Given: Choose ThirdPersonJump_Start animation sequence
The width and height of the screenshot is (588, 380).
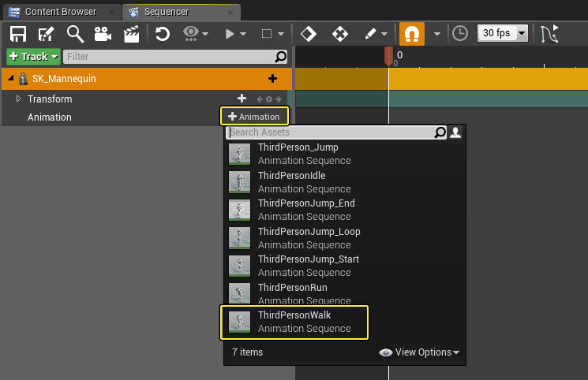Looking at the screenshot, I should click(x=345, y=266).
